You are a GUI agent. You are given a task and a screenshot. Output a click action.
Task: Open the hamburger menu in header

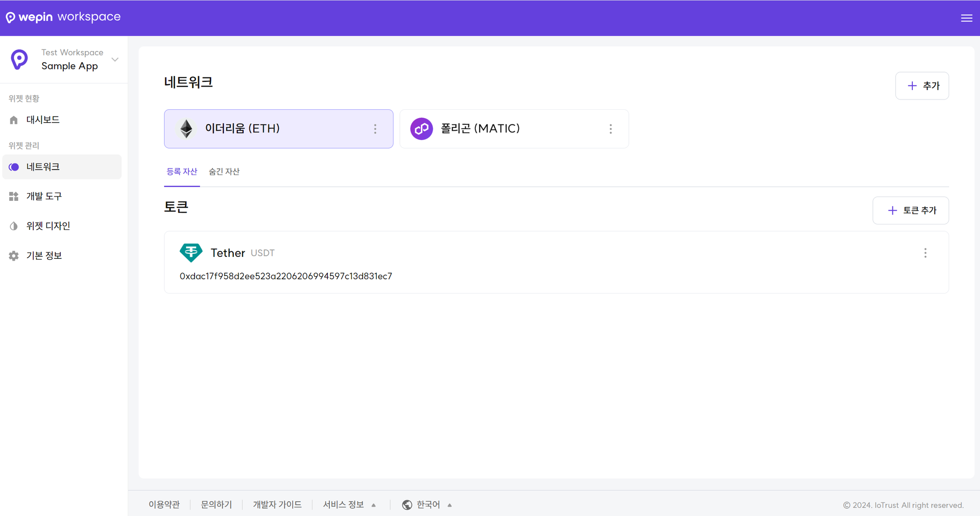[x=966, y=18]
